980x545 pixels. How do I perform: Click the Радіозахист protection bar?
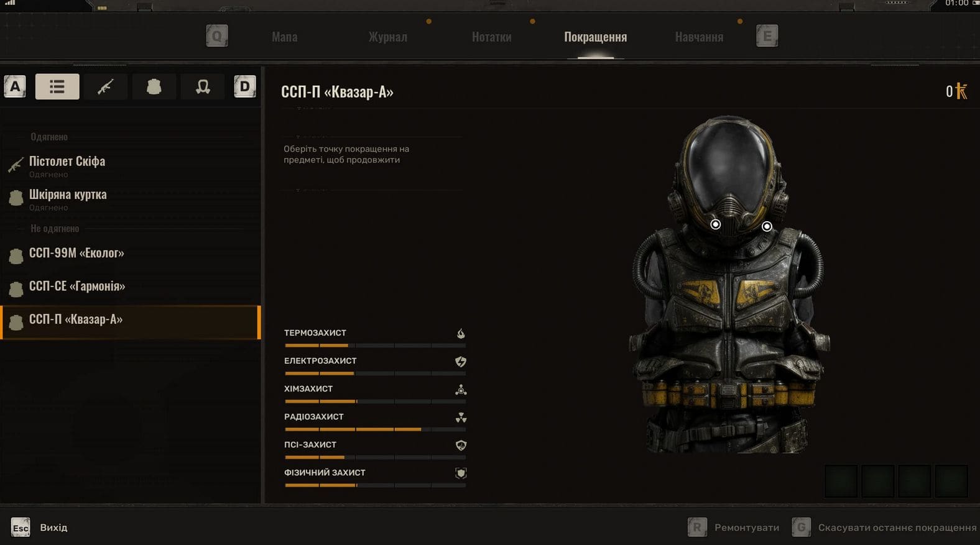point(375,429)
